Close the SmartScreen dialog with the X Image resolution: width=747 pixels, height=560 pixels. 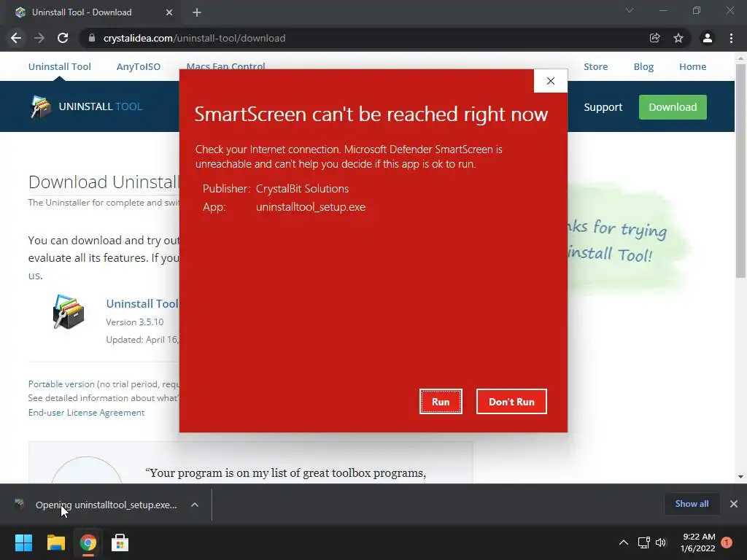click(551, 81)
